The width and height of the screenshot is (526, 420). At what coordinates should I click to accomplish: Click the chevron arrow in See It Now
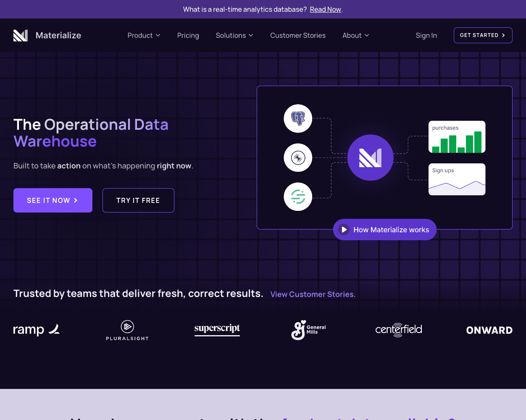[76, 200]
